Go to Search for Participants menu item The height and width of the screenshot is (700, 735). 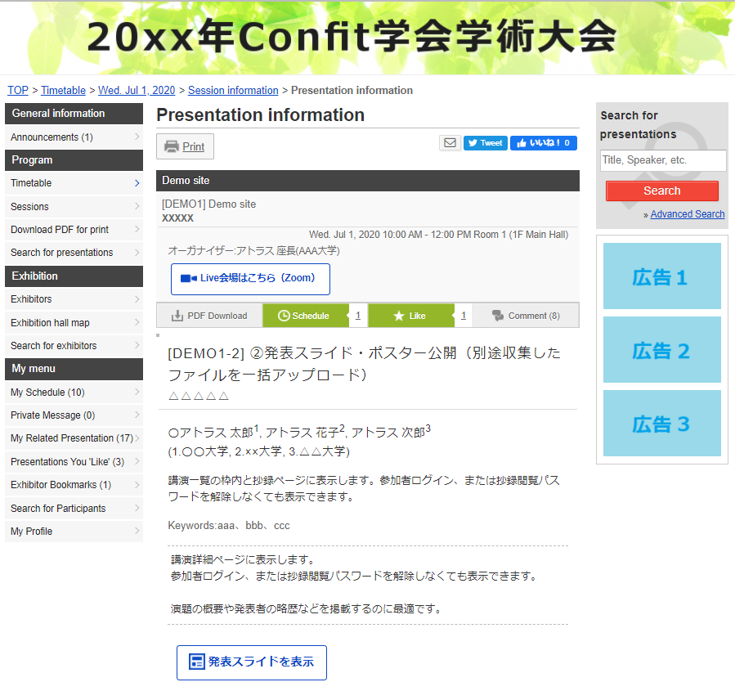tap(74, 509)
